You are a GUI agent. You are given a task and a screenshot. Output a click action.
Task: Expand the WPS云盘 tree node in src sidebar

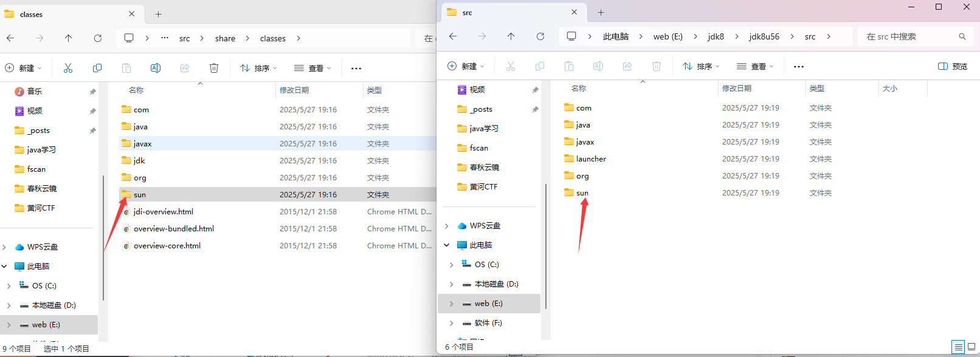coord(447,226)
